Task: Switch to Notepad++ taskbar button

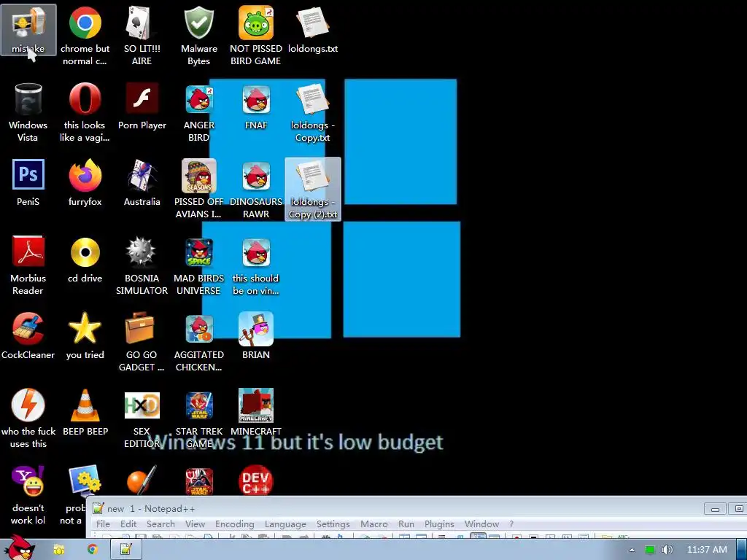Action: pos(126,550)
